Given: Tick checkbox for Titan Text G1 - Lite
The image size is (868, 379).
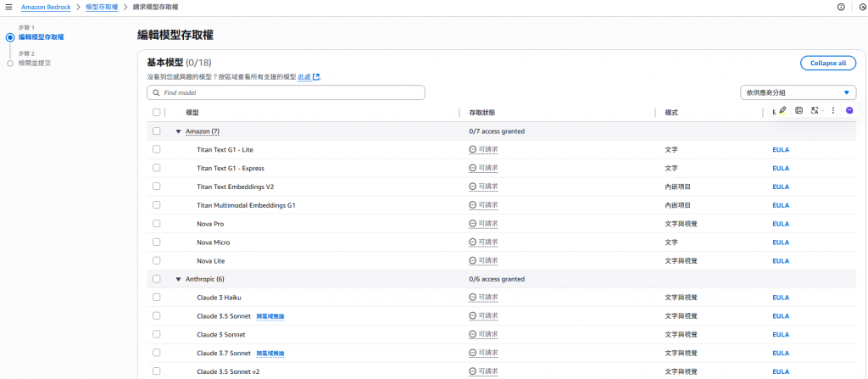Looking at the screenshot, I should tap(156, 149).
